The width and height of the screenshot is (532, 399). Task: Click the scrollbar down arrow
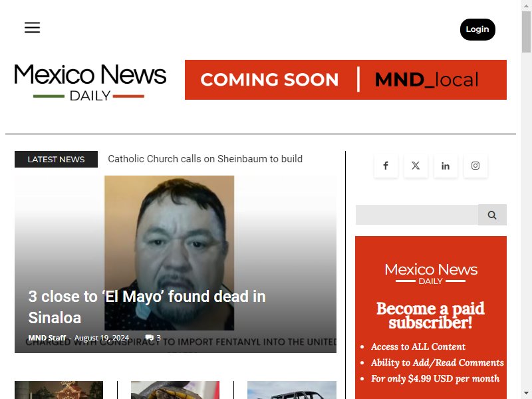click(526, 394)
